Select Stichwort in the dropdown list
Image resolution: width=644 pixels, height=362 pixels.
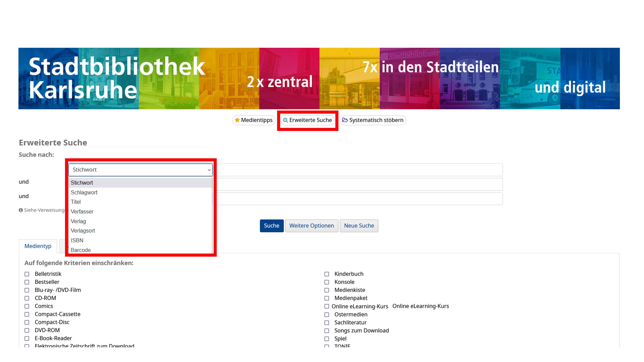(141, 183)
